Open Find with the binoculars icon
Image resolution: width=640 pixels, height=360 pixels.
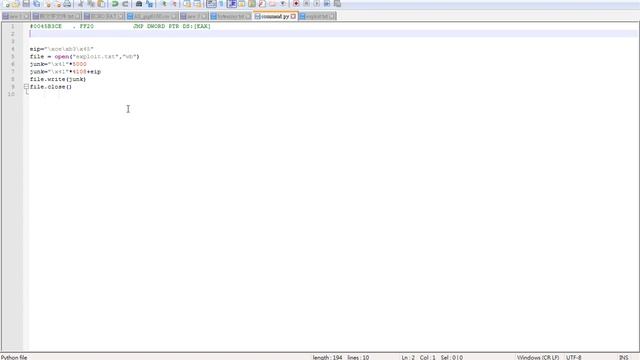pos(139,4)
